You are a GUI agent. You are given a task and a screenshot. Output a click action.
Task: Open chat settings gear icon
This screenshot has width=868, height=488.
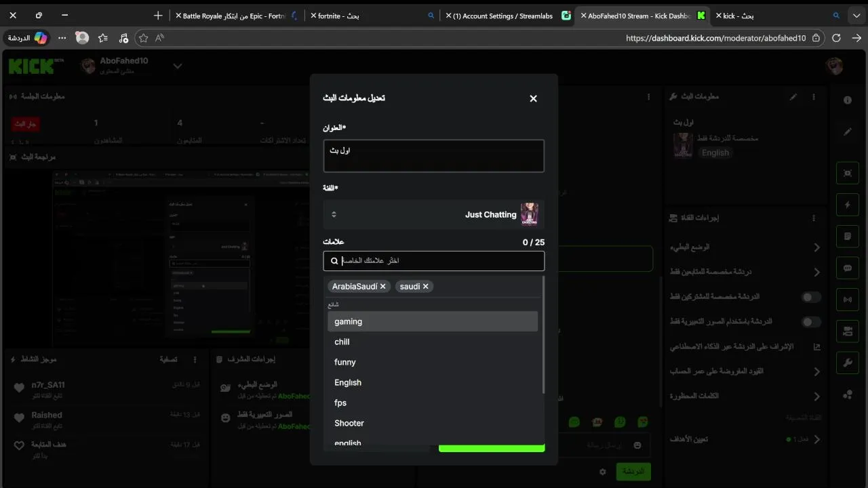click(x=602, y=471)
